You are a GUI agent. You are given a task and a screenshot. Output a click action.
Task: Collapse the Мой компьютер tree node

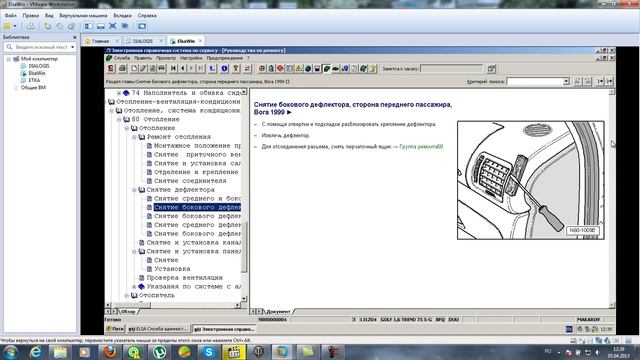point(9,59)
